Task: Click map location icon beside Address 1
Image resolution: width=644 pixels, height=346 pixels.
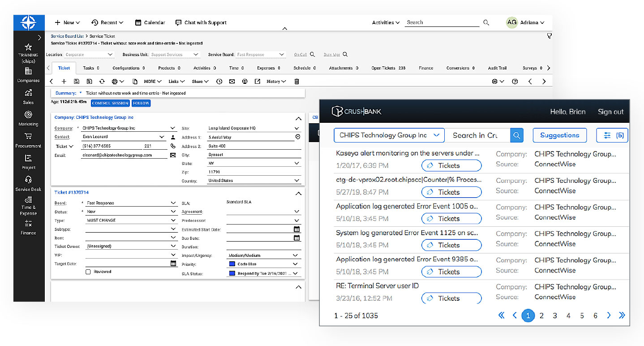Action: point(298,137)
